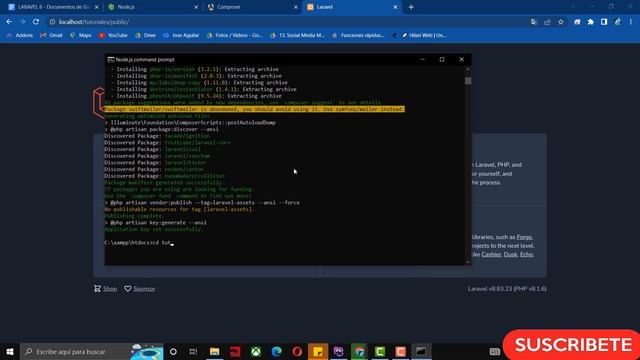Click Laravel v8.83.23 version text
This screenshot has width=640, height=360.
[507, 289]
